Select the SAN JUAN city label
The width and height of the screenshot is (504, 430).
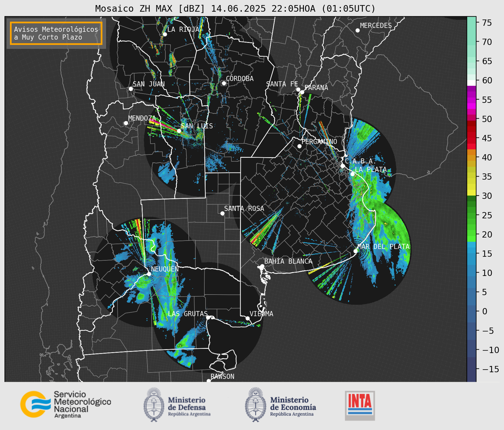click(x=148, y=84)
